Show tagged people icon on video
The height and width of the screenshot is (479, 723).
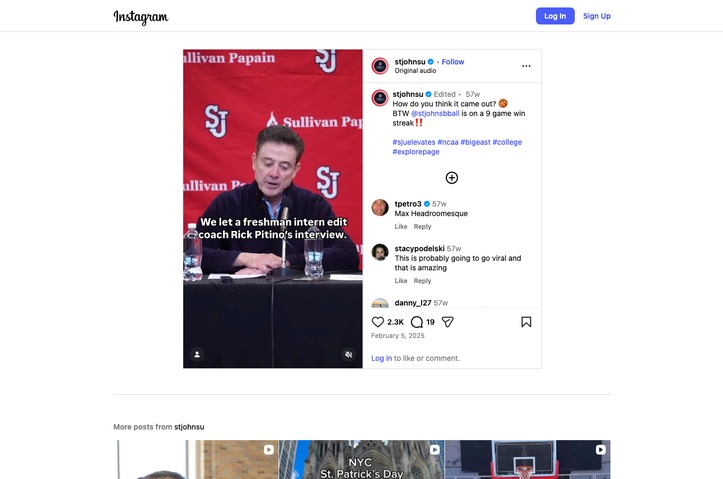pos(197,355)
